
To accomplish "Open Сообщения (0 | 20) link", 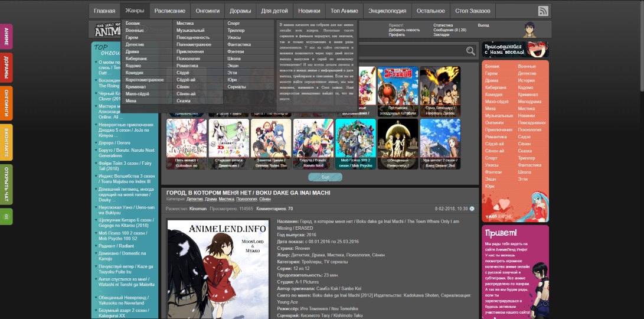I will pos(450,30).
